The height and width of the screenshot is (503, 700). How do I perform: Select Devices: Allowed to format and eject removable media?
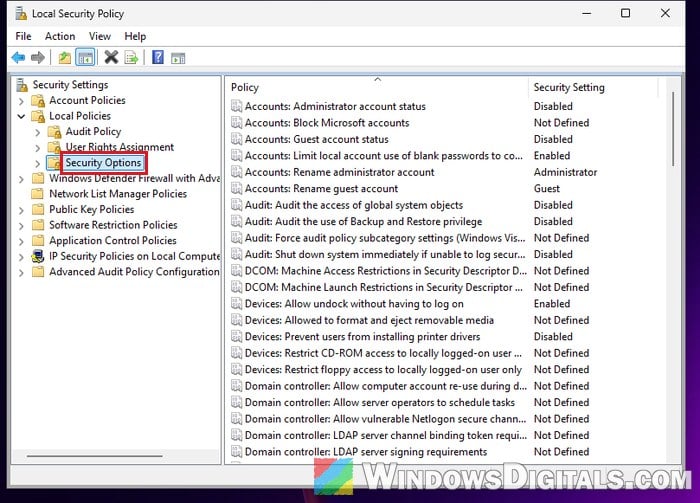coord(369,320)
